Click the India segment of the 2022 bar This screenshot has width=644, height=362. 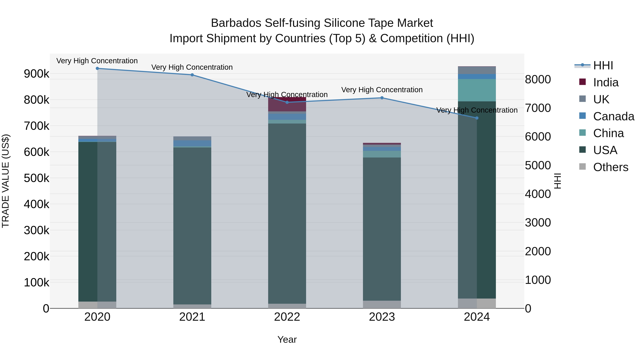[287, 104]
